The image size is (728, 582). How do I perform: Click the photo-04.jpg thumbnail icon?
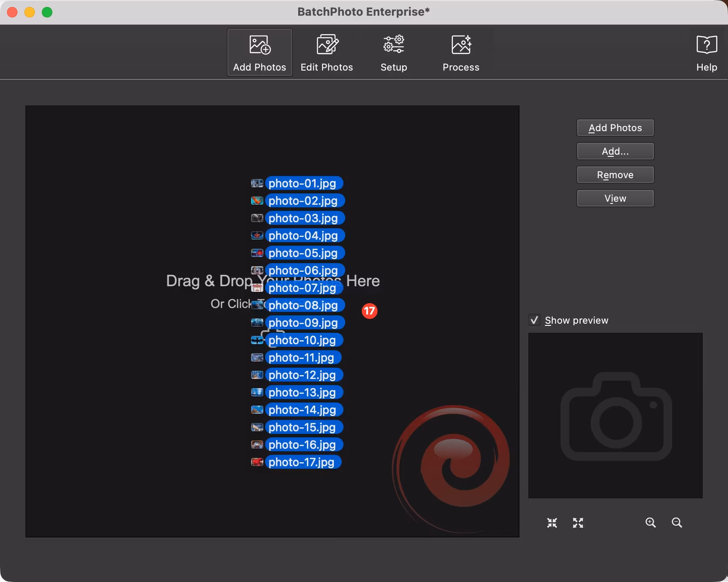pos(257,236)
